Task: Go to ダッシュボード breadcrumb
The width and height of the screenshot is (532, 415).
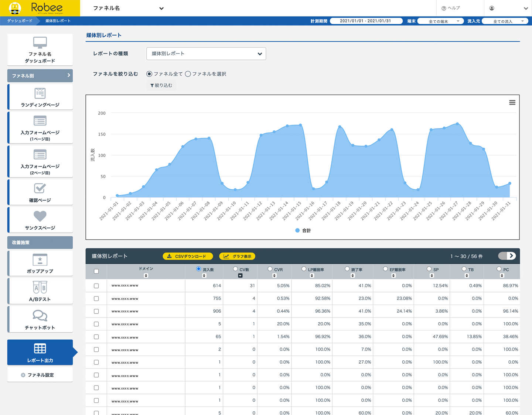Action: (x=20, y=21)
